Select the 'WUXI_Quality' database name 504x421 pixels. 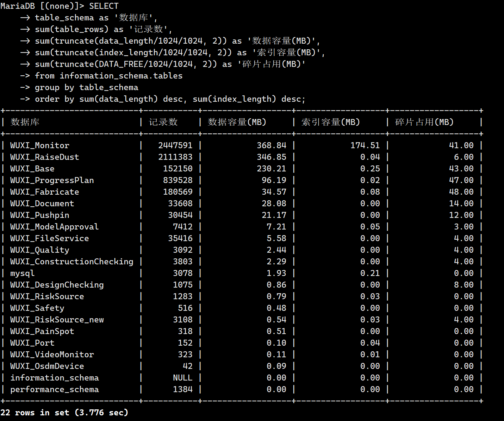[x=40, y=250]
